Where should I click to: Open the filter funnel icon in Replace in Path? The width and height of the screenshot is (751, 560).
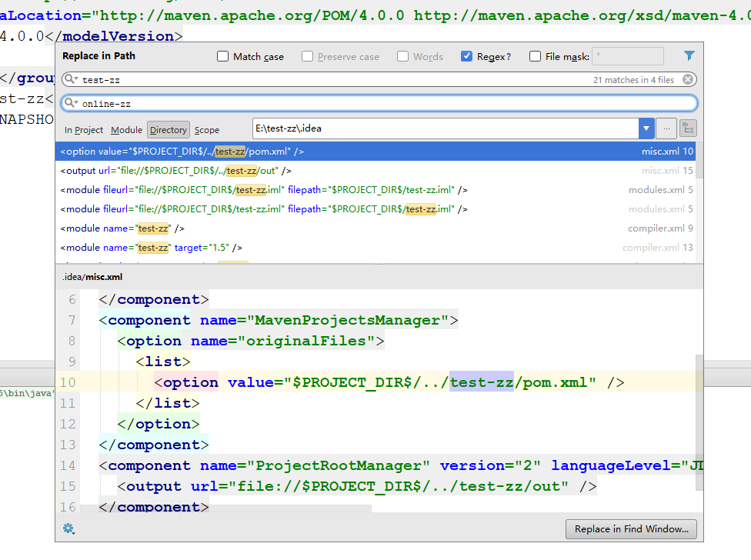(x=689, y=56)
